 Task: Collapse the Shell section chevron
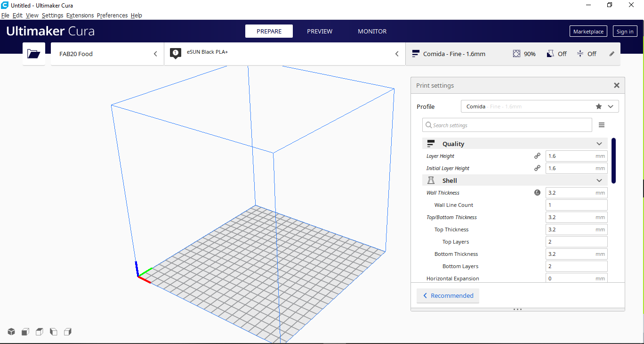(599, 180)
